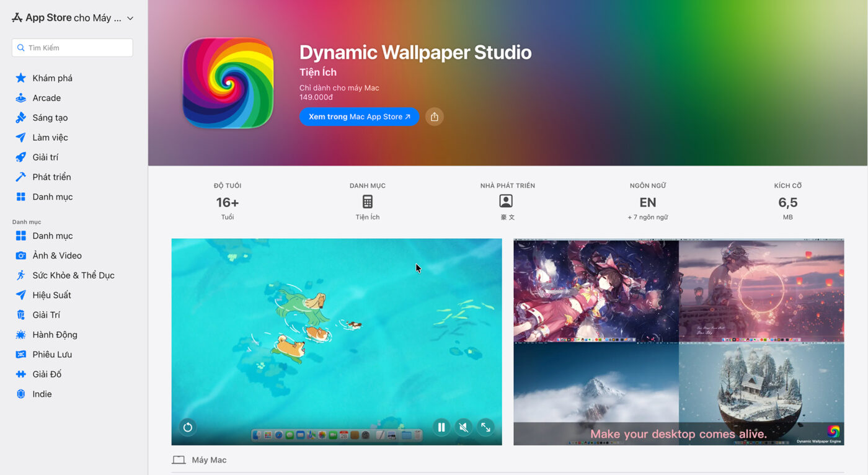868x475 pixels.
Task: Click the Hiệu Suất paper plane icon
Action: tap(20, 295)
